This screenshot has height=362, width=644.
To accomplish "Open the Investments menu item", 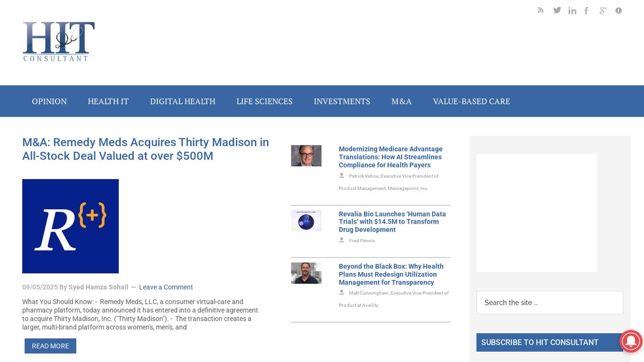I will (342, 101).
